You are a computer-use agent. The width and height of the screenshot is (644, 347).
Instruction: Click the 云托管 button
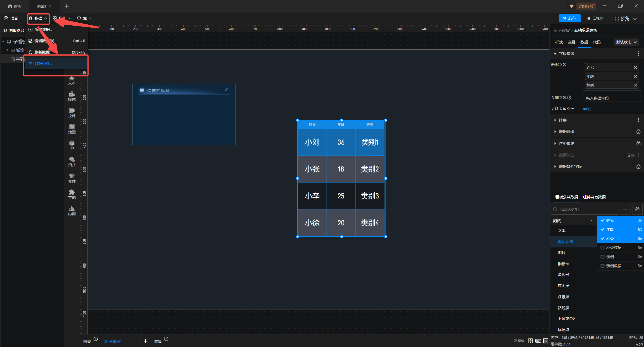[595, 18]
